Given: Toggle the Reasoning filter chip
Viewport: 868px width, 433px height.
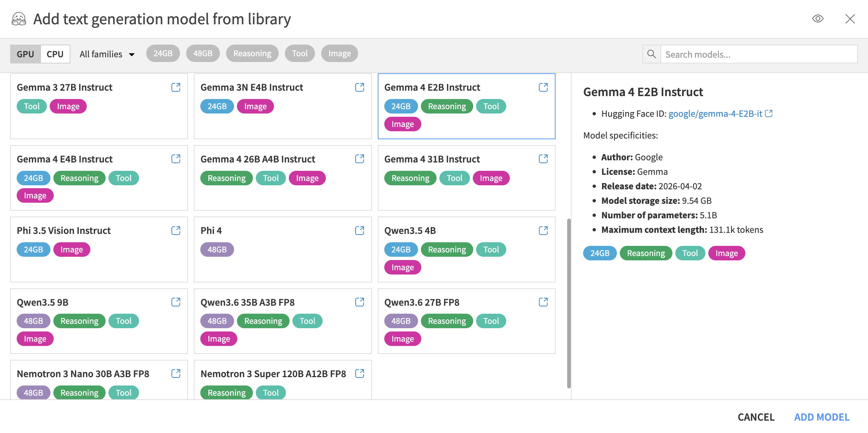Looking at the screenshot, I should coord(252,53).
